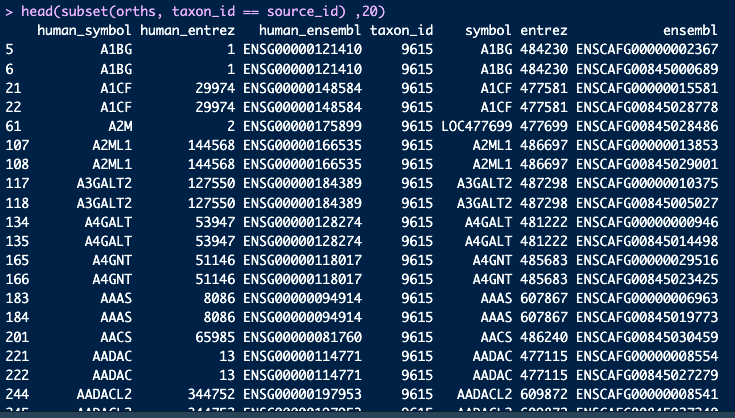Click ensembl ID ENSCAFG00845019773
735x418 pixels.
(x=647, y=317)
